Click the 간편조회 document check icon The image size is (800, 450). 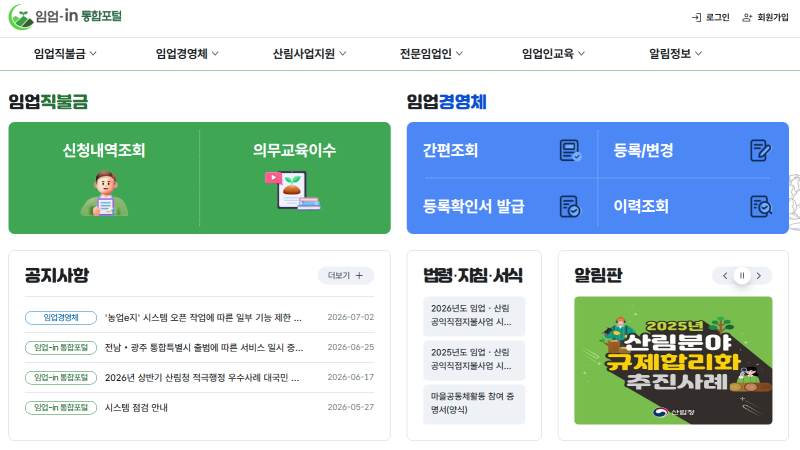point(570,151)
